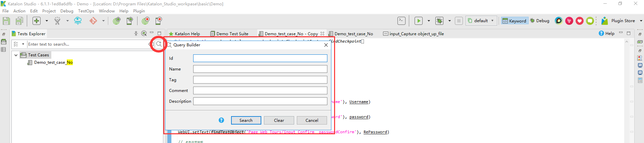
Task: Click the Katalon integration figure icon
Action: [57, 21]
